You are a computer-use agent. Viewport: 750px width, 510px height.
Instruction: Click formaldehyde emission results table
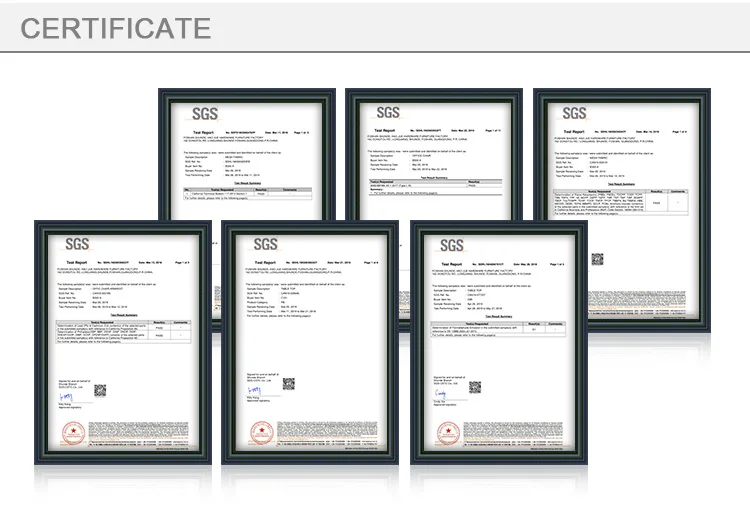tap(498, 329)
